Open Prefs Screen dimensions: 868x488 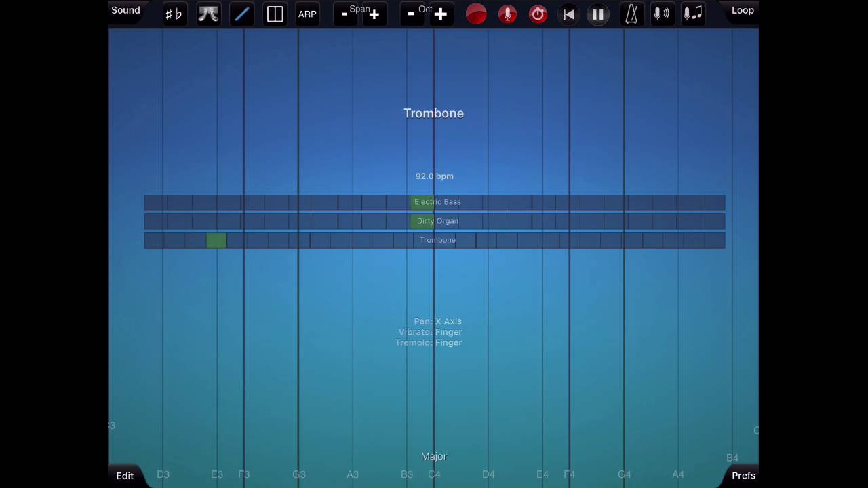(x=743, y=476)
